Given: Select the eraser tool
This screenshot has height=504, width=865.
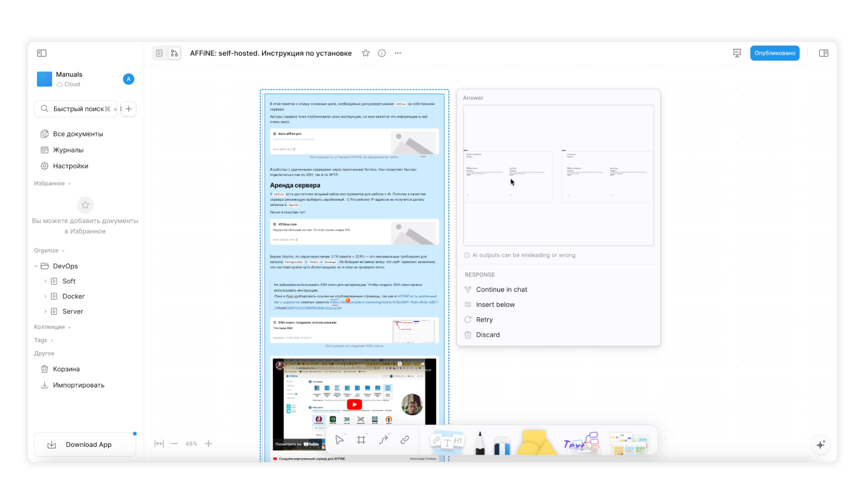Looking at the screenshot, I should tap(502, 445).
